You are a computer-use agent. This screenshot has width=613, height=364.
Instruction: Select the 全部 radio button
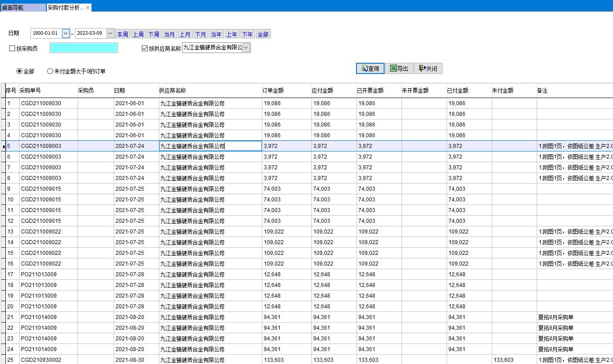coord(19,71)
